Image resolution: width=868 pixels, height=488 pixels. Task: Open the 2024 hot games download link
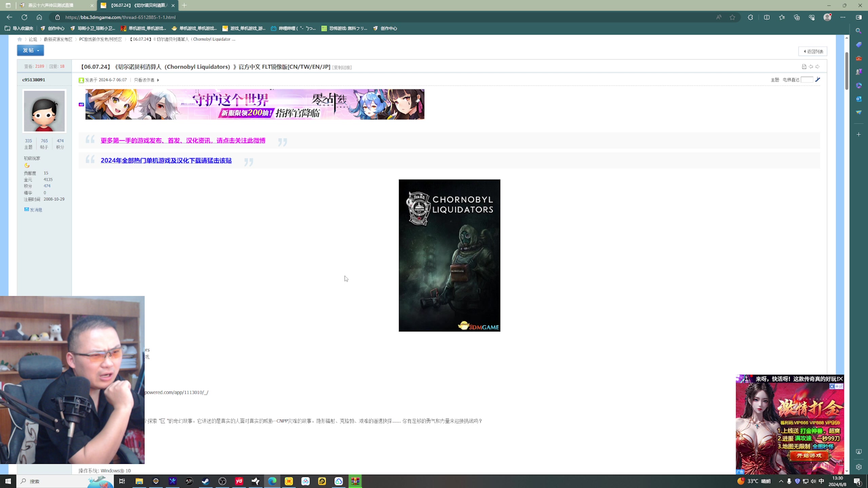click(166, 160)
